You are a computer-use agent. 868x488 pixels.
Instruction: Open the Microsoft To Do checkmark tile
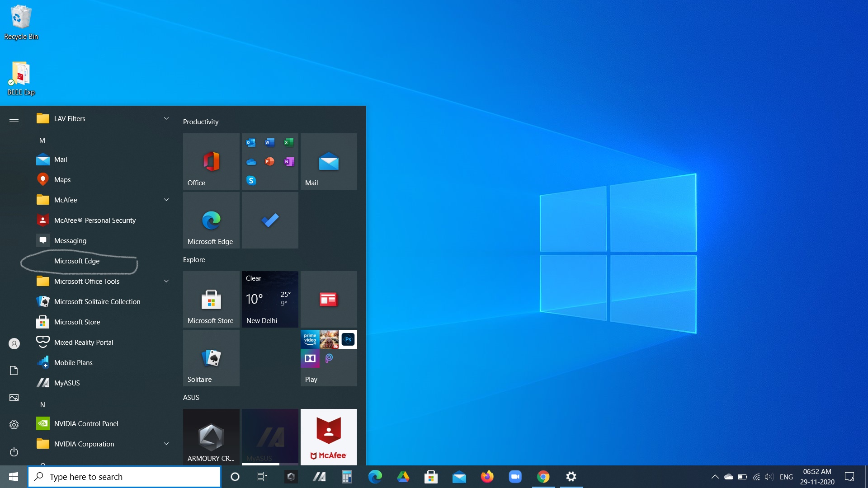click(270, 220)
